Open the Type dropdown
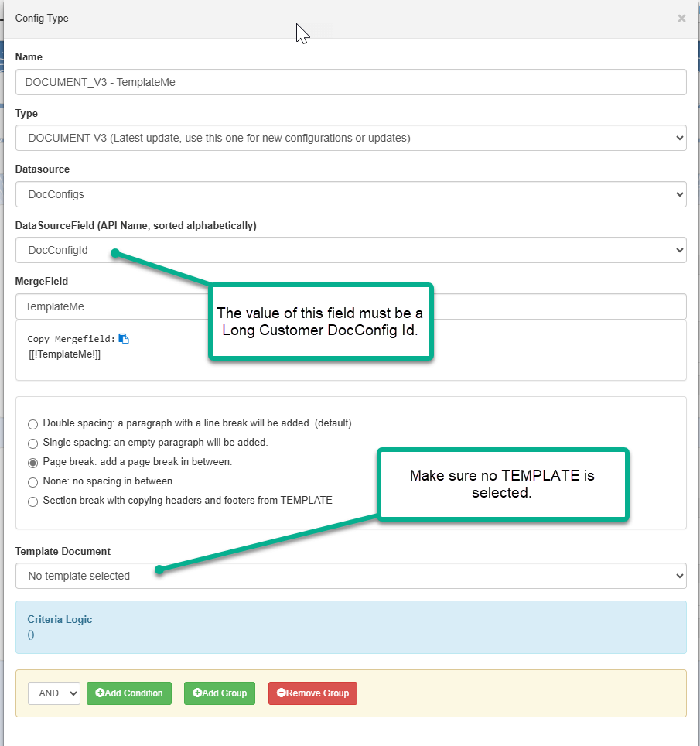The height and width of the screenshot is (746, 700). [x=351, y=138]
